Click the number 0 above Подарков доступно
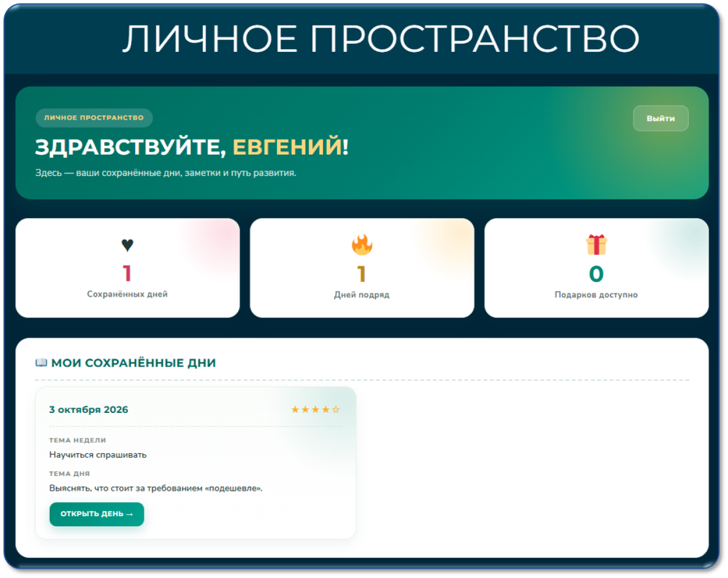 597,274
